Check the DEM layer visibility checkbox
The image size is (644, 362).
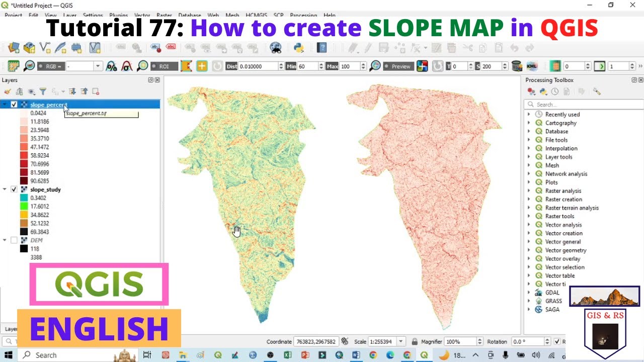coord(14,240)
